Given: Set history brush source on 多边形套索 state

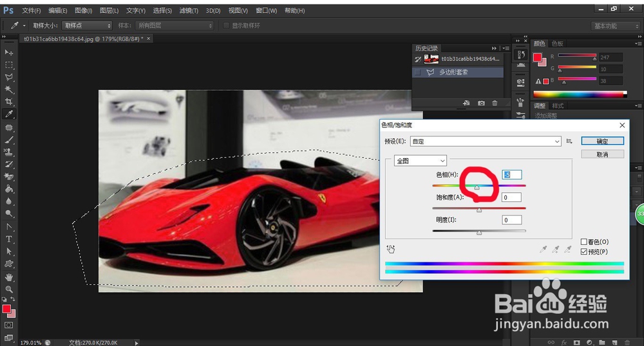Looking at the screenshot, I should click(x=418, y=72).
